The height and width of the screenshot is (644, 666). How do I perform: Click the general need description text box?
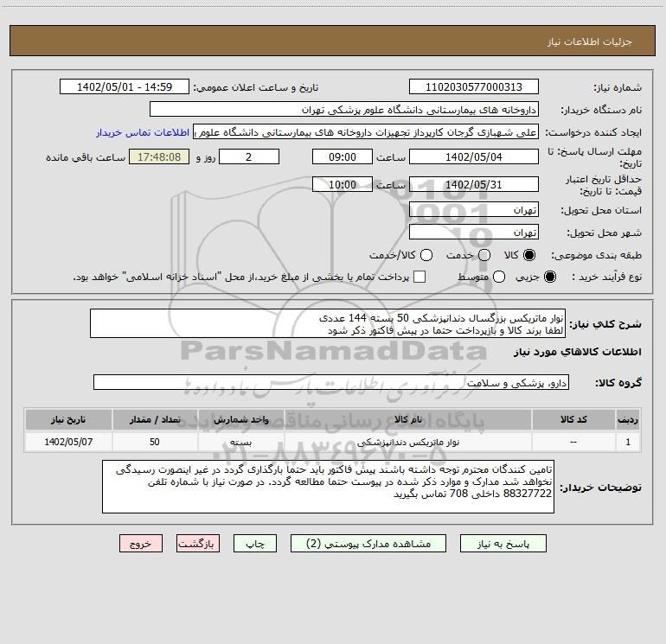(x=328, y=323)
